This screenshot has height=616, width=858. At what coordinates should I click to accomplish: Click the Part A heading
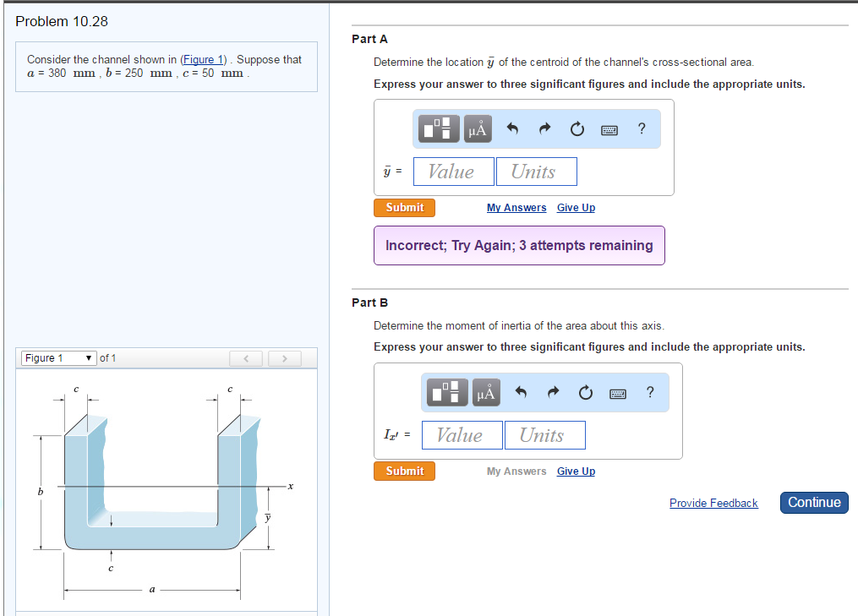tap(370, 39)
